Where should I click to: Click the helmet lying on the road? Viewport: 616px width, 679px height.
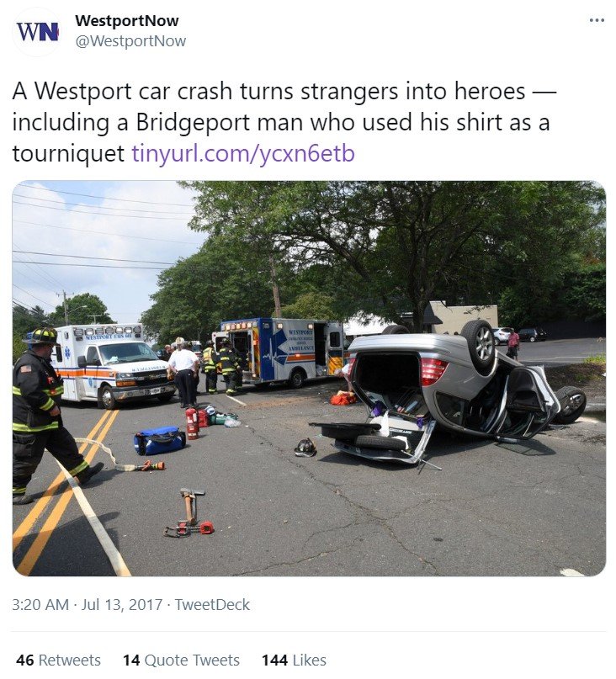(305, 448)
